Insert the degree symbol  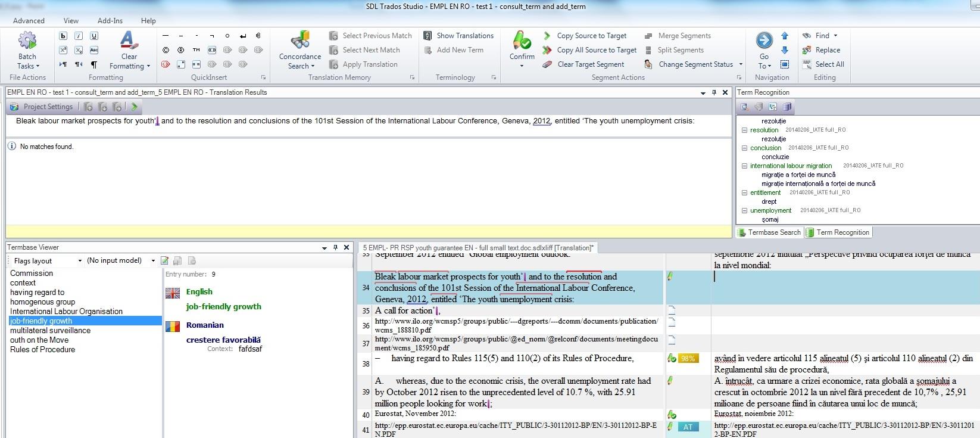tap(227, 36)
